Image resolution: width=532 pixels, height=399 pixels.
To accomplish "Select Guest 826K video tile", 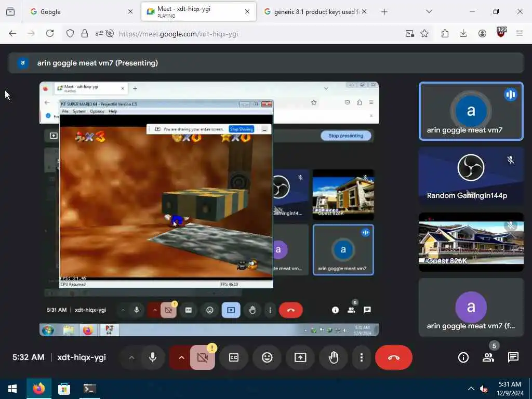I will click(x=471, y=242).
